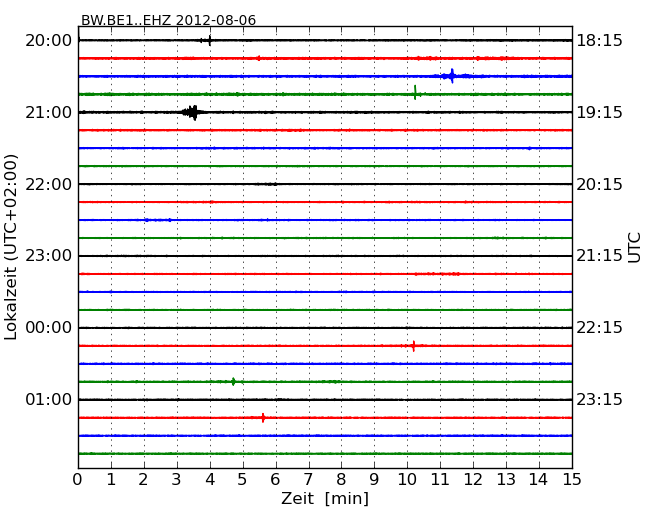
Task: Click x-axis tick label 14
Action: (x=538, y=479)
